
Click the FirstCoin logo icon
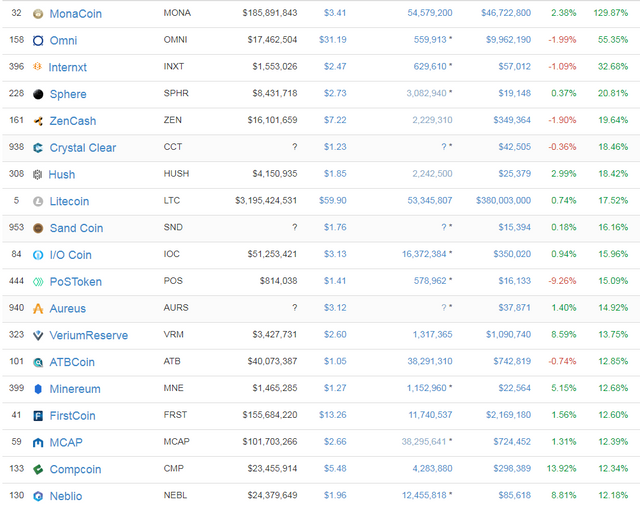pos(38,416)
